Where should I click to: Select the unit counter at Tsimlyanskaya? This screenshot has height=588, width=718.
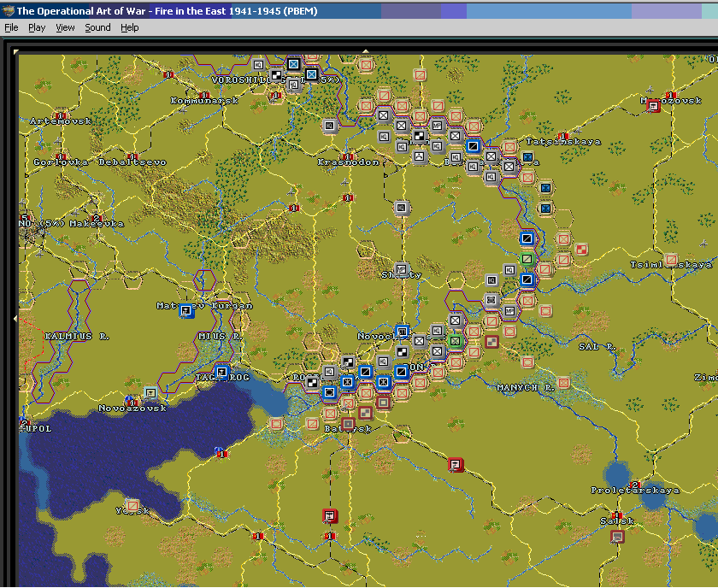(x=671, y=259)
